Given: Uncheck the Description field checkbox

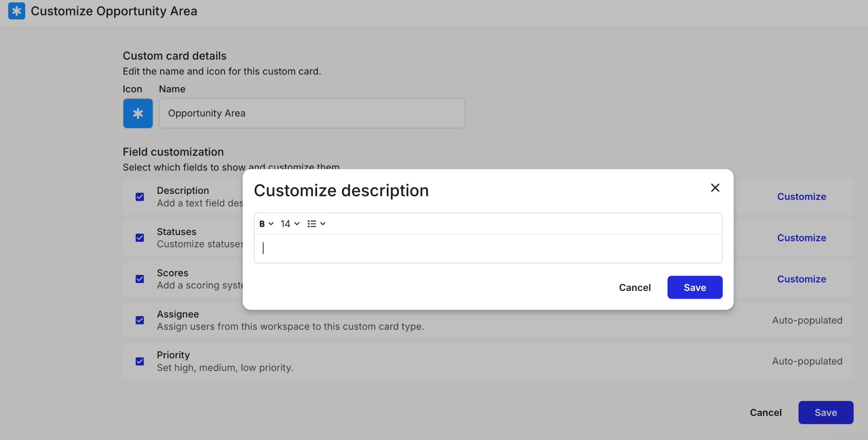Looking at the screenshot, I should (140, 197).
